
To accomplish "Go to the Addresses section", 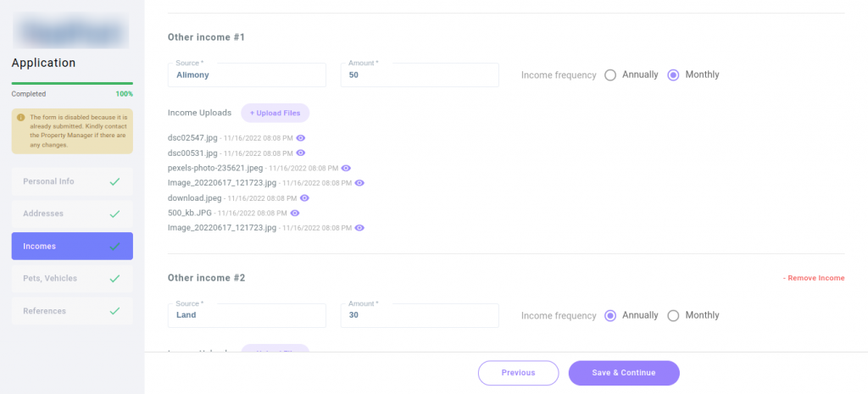I will pos(72,214).
